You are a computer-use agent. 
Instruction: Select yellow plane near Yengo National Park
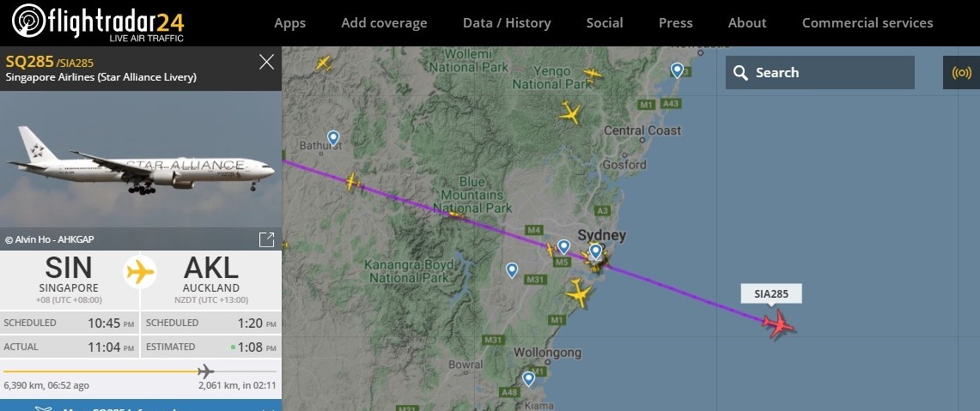(x=591, y=74)
